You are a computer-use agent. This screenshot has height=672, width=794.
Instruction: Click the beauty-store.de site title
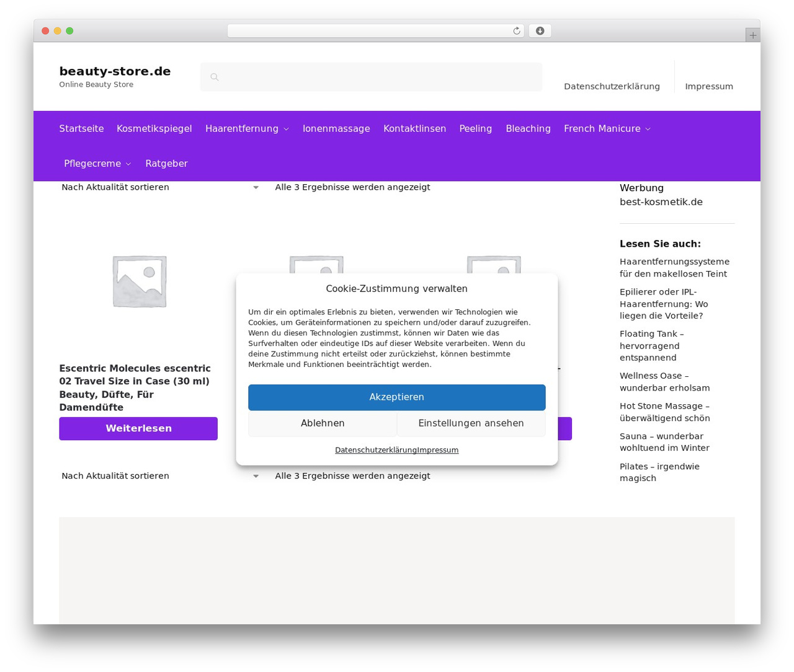tap(115, 71)
